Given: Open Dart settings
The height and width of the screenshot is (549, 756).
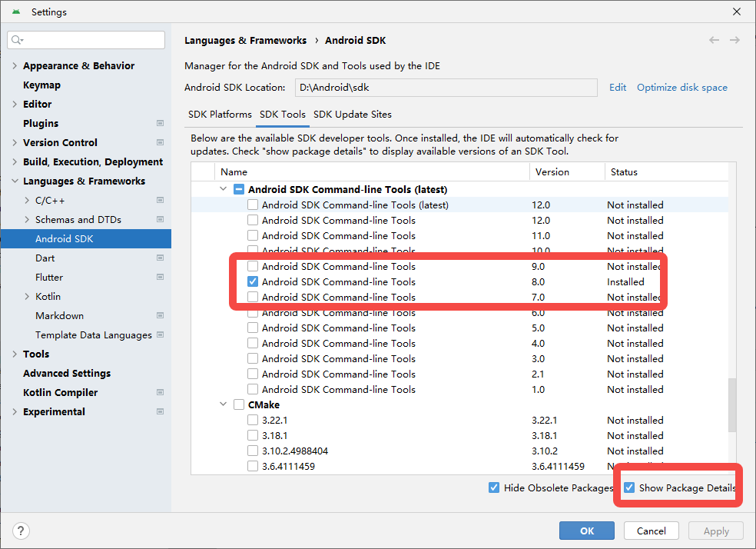Looking at the screenshot, I should tap(45, 258).
